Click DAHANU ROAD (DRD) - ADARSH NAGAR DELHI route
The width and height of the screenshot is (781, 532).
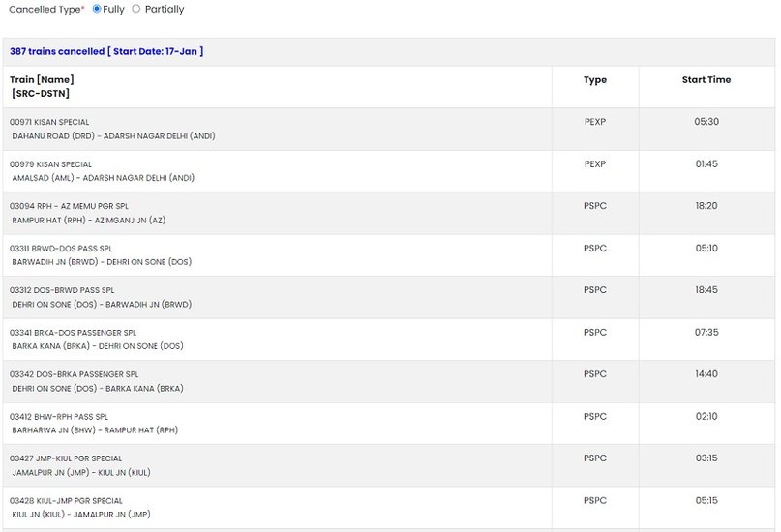pyautogui.click(x=113, y=135)
